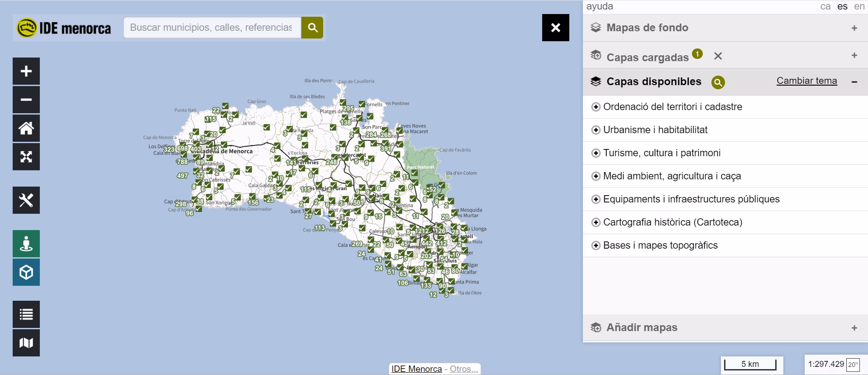
Task: Click the folded map icon button
Action: tap(26, 343)
